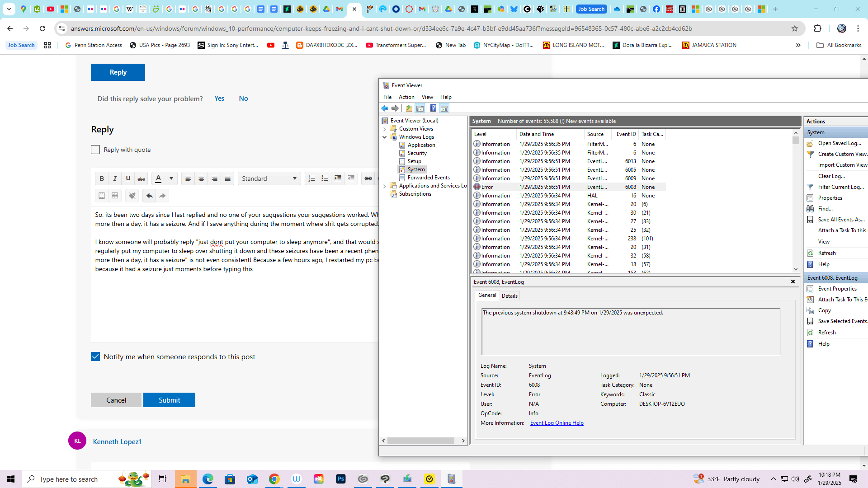Insert a numbered list in reply
The image size is (868, 488).
click(311, 178)
